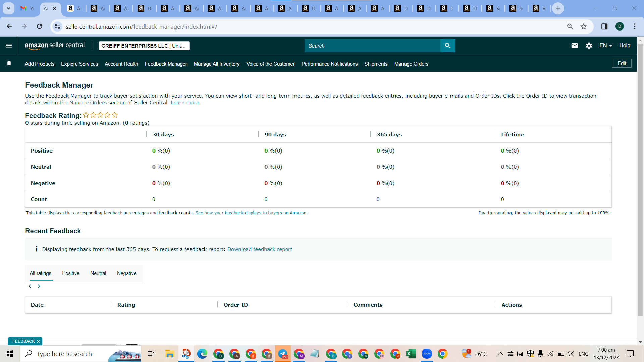This screenshot has height=362, width=644.
Task: Open Windows Start button
Action: point(10,354)
